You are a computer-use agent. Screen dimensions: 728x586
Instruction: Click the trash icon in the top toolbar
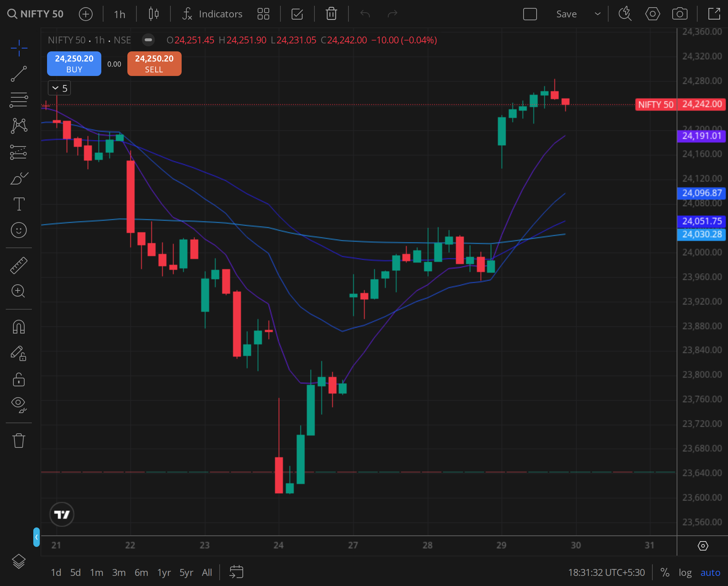point(331,14)
